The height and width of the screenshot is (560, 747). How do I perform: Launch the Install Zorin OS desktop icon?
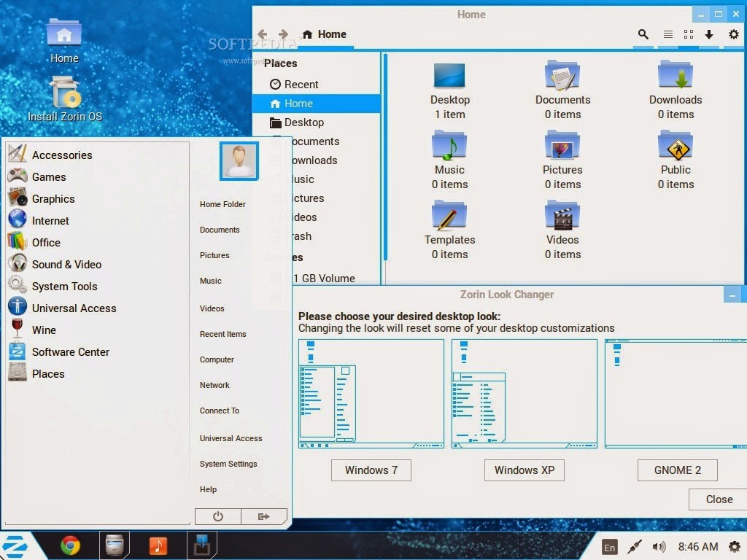(65, 99)
